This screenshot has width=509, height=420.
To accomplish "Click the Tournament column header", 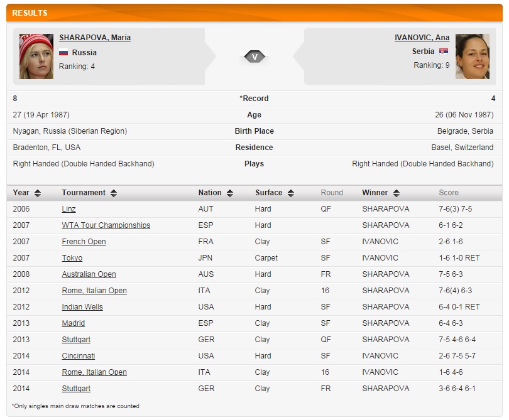I will point(84,193).
